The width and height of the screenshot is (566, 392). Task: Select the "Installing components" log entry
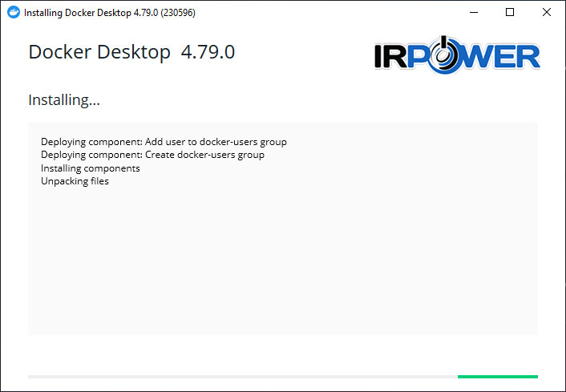pyautogui.click(x=91, y=168)
